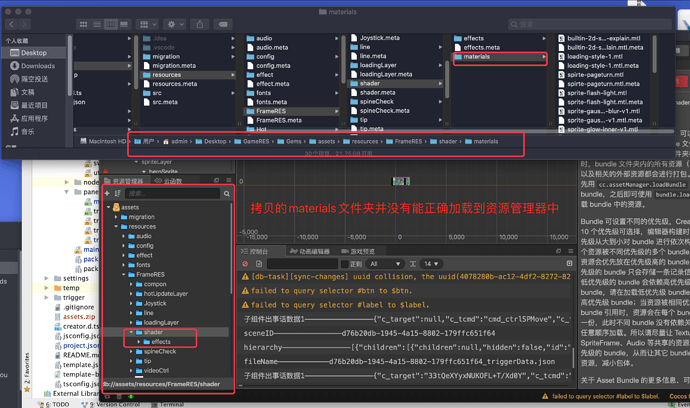The height and width of the screenshot is (408, 690).
Task: Open Terminal tab in IDE bottom bar
Action: pyautogui.click(x=168, y=404)
